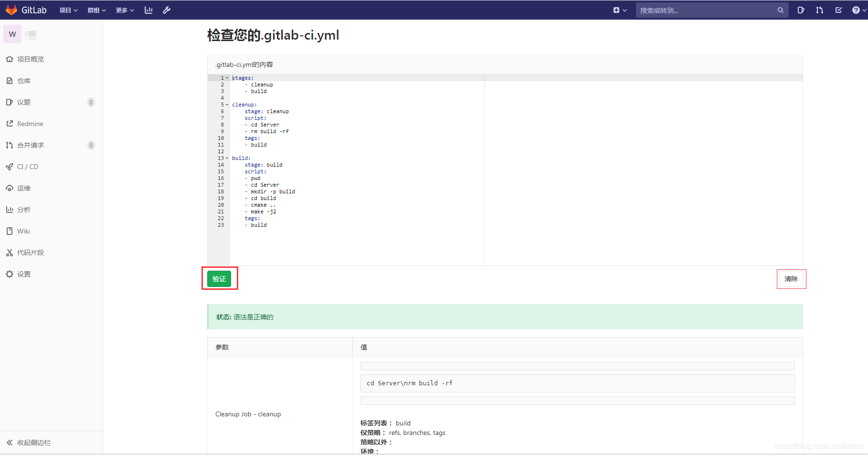Image resolution: width=868 pixels, height=455 pixels.
Task: Click the 仅策略 refs, branches, tags line
Action: point(403,433)
